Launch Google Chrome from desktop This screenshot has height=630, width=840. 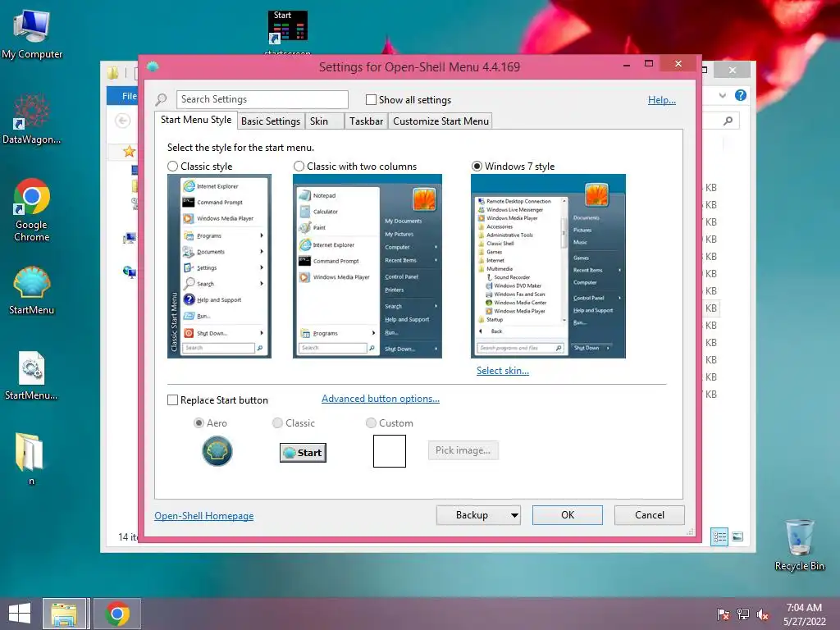coord(32,209)
